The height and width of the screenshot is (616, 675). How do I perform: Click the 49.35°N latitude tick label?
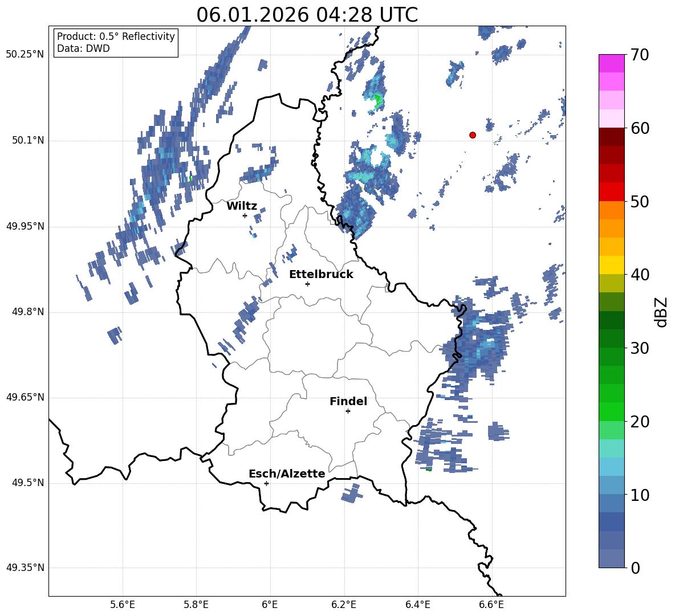[x=25, y=568]
